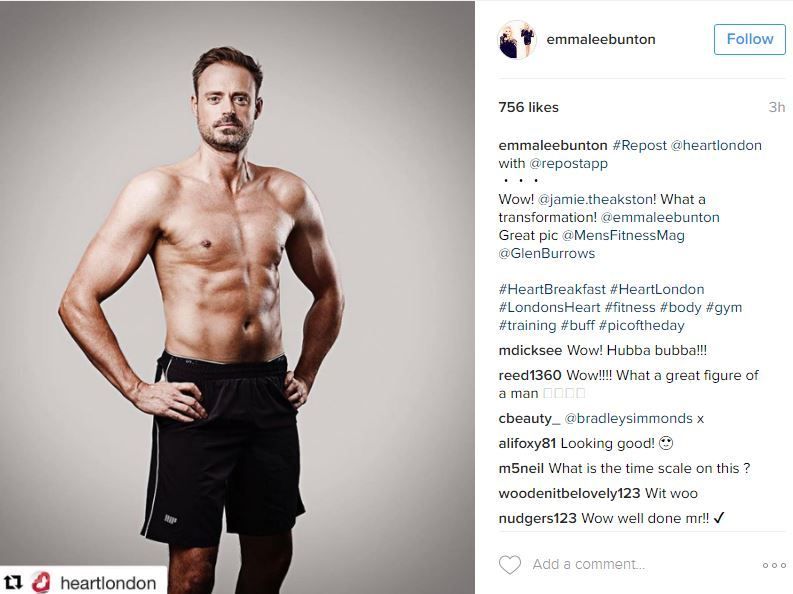Click the 3h post timestamp

[x=776, y=107]
